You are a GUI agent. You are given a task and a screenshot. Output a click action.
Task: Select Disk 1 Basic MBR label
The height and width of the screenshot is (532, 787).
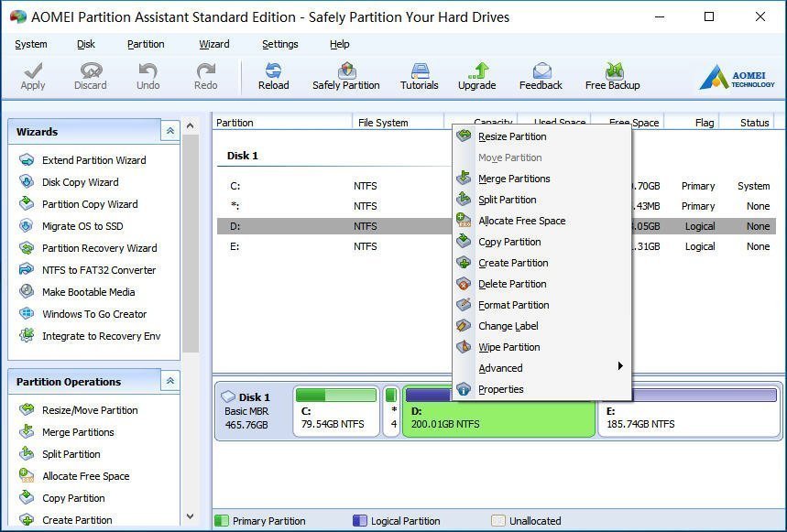(253, 411)
